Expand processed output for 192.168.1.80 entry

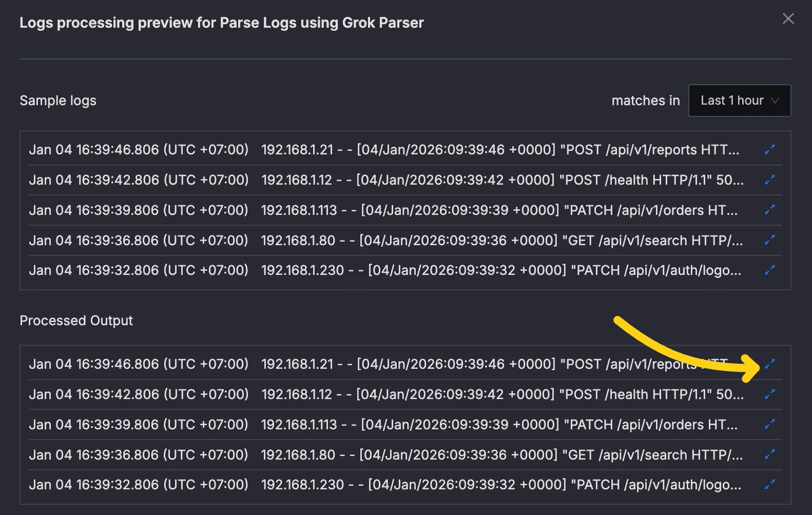point(769,454)
